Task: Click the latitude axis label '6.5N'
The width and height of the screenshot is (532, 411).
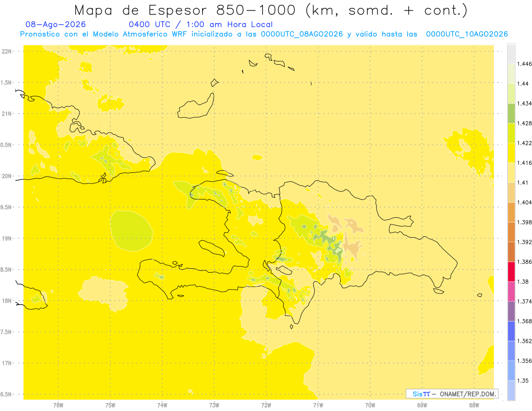Action: [x=6, y=394]
